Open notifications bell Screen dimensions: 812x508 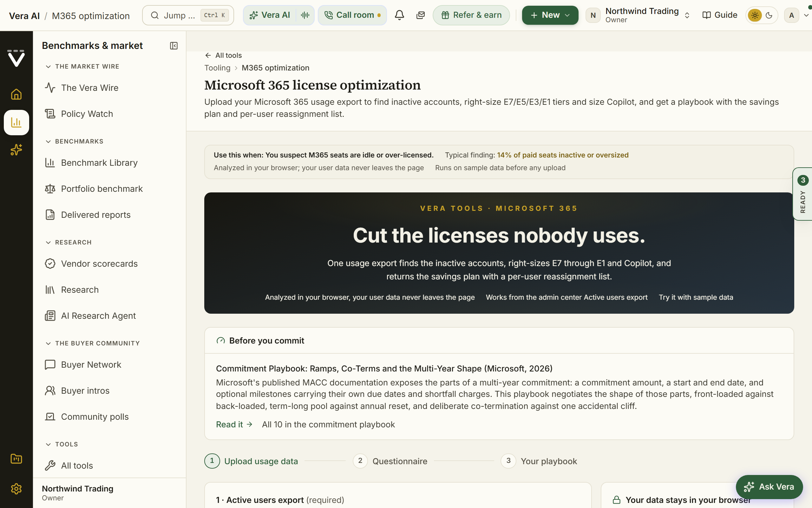(x=399, y=15)
